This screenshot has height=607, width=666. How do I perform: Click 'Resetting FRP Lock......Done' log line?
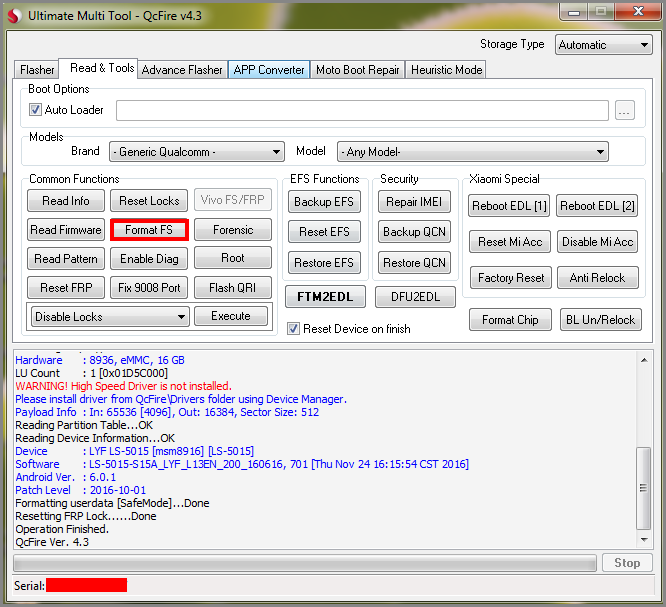pos(86,516)
